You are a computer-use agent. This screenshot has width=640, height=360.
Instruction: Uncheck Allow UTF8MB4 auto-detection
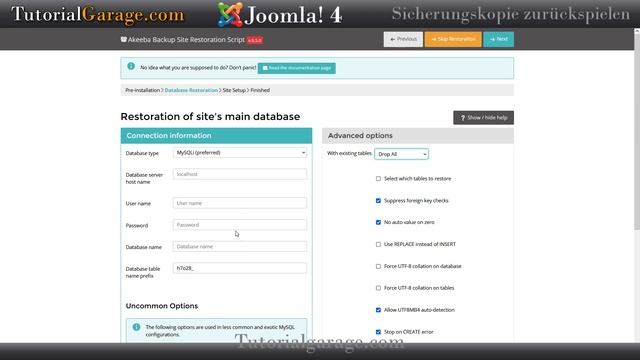pos(378,310)
